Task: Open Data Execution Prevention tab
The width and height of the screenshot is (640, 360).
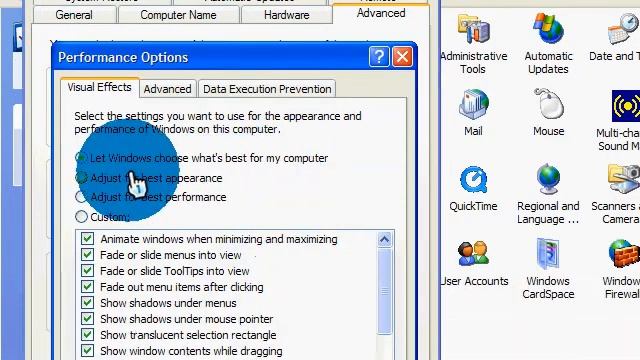Action: tap(267, 89)
